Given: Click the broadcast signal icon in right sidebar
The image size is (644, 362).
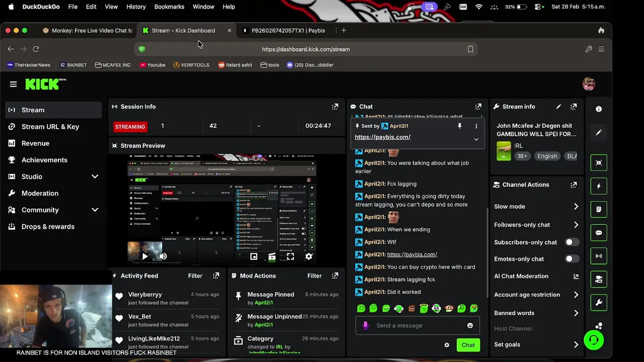Looking at the screenshot, I should coord(599,256).
